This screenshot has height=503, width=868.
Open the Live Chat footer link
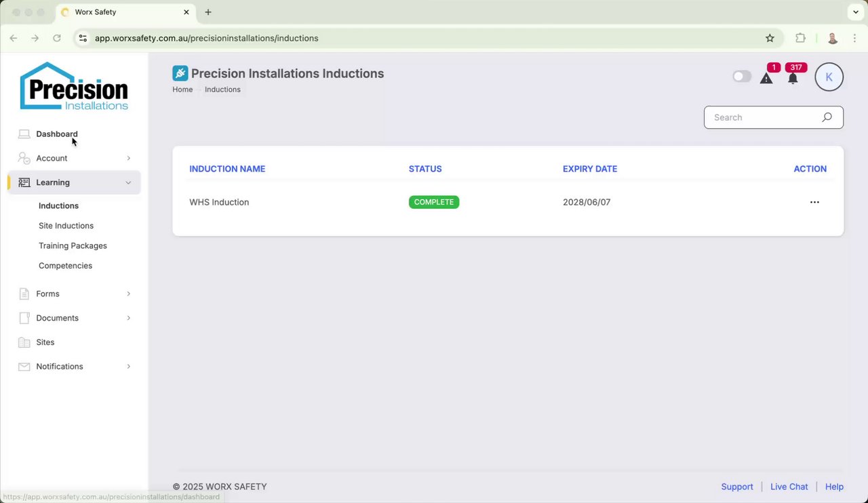[789, 487]
